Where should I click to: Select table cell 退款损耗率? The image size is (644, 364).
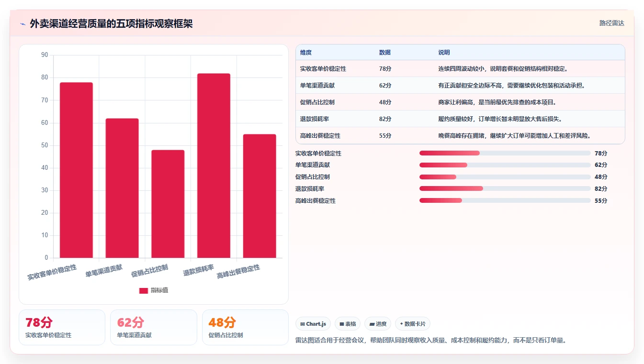(315, 119)
